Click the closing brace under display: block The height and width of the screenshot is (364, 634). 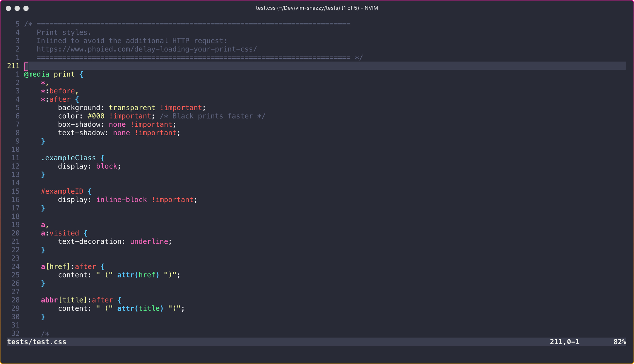tap(43, 175)
